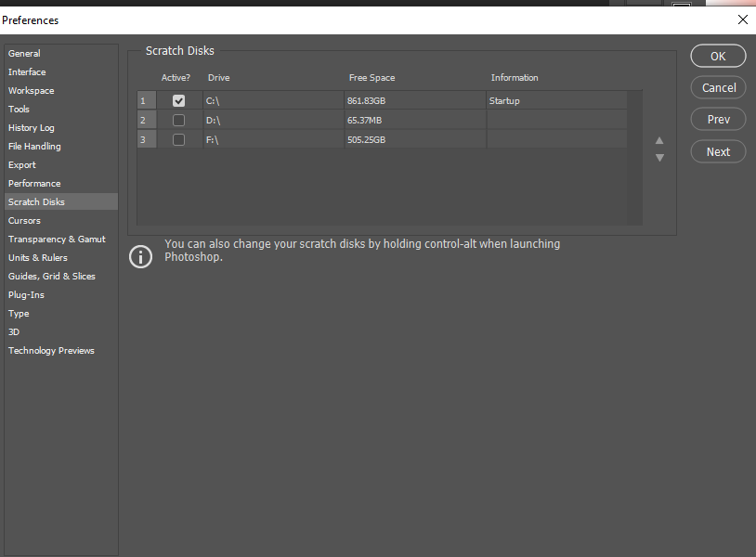Select row number 2 header
The width and height of the screenshot is (756, 557).
[x=146, y=120]
